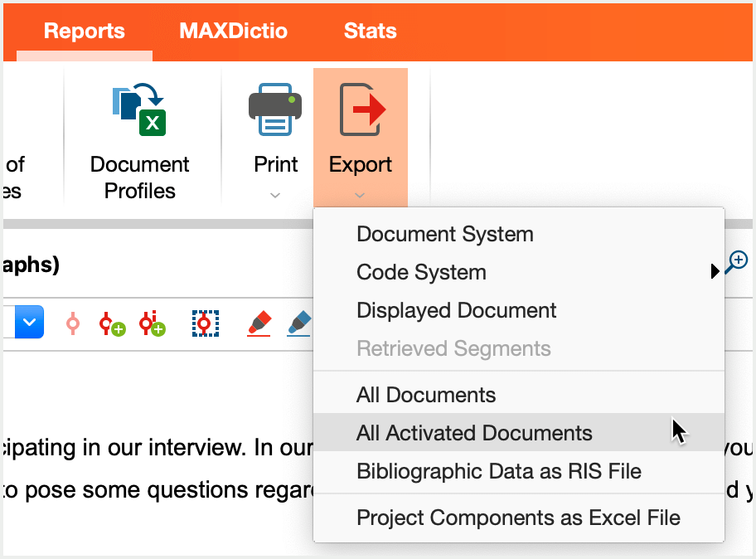The height and width of the screenshot is (559, 756).
Task: Choose All Activated Documents
Action: pos(519,433)
